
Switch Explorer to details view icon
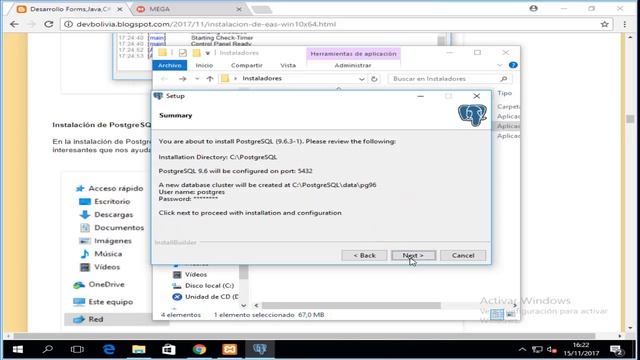pyautogui.click(x=497, y=314)
